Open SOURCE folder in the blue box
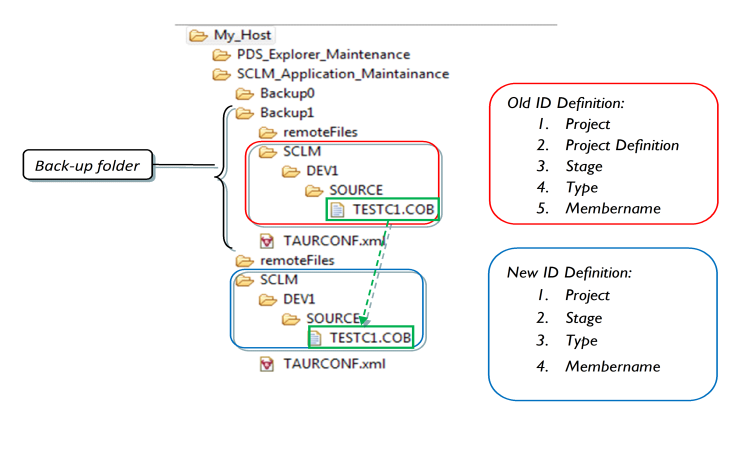739x466 pixels. (x=332, y=318)
